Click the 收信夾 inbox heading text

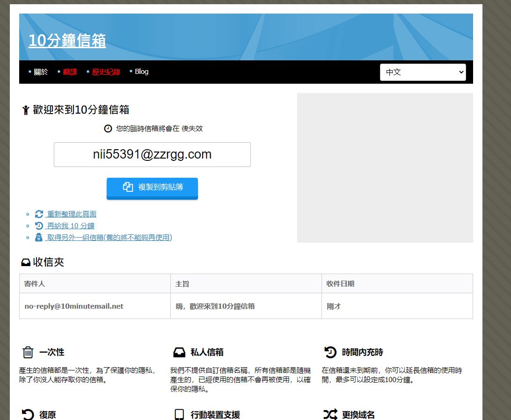point(48,262)
